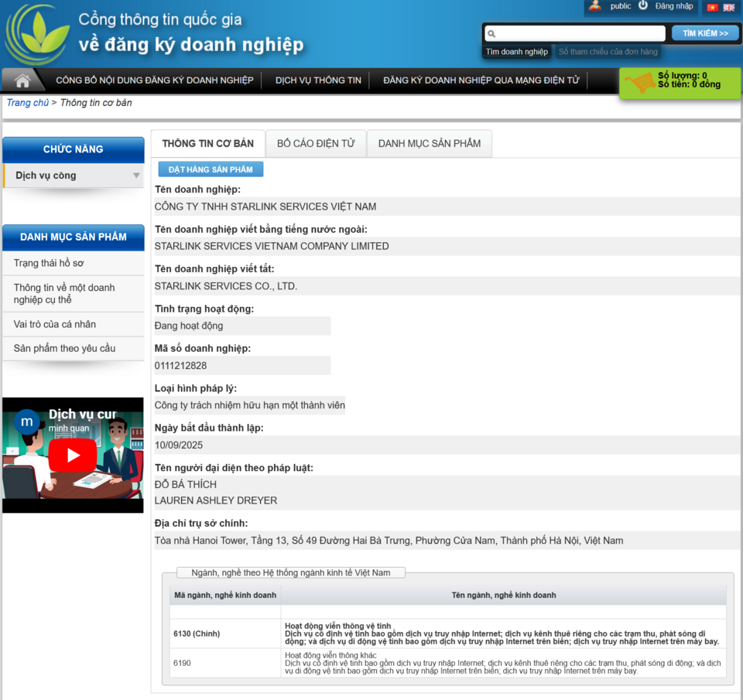Click the Tìm kiếm >> button
The height and width of the screenshot is (700, 743).
(x=705, y=33)
